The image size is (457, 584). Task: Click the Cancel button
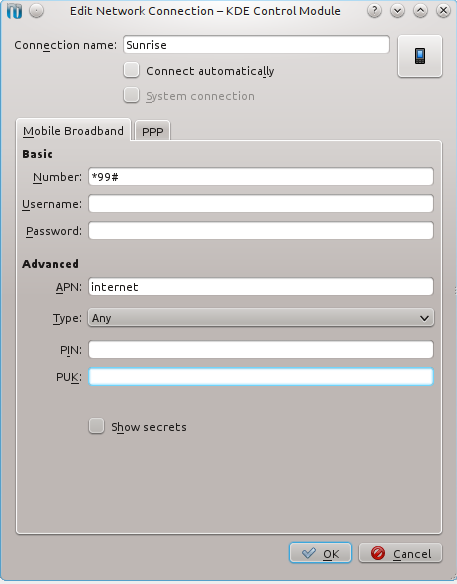[400, 553]
